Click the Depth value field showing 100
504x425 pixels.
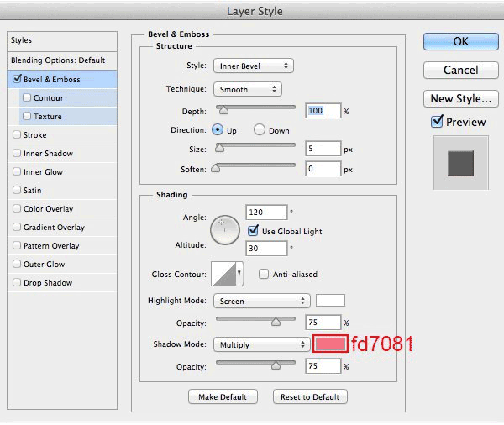(323, 111)
